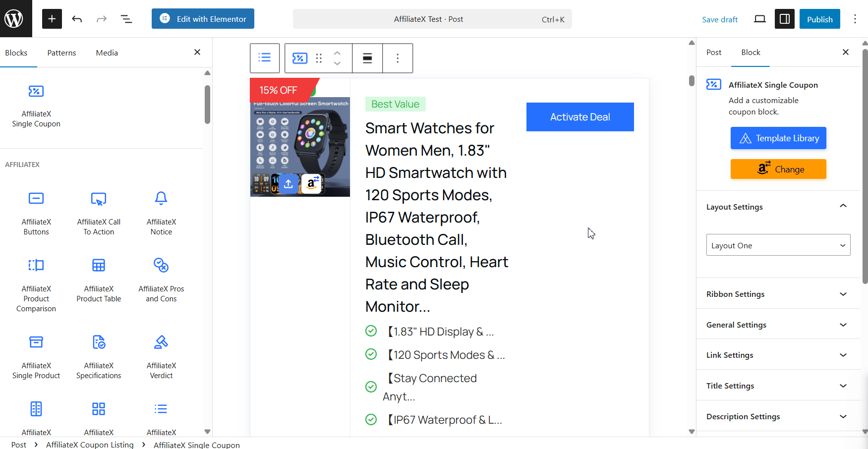868x449 pixels.
Task: Expand the Ribbon Settings panel
Action: (x=778, y=294)
